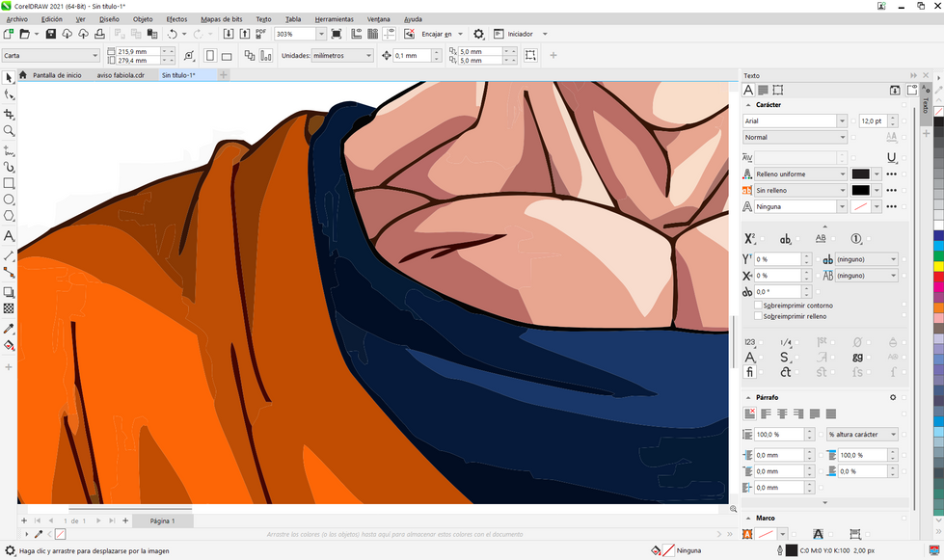Open more fill settings ellipsis
Image resolution: width=944 pixels, height=560 pixels.
pos(892,173)
